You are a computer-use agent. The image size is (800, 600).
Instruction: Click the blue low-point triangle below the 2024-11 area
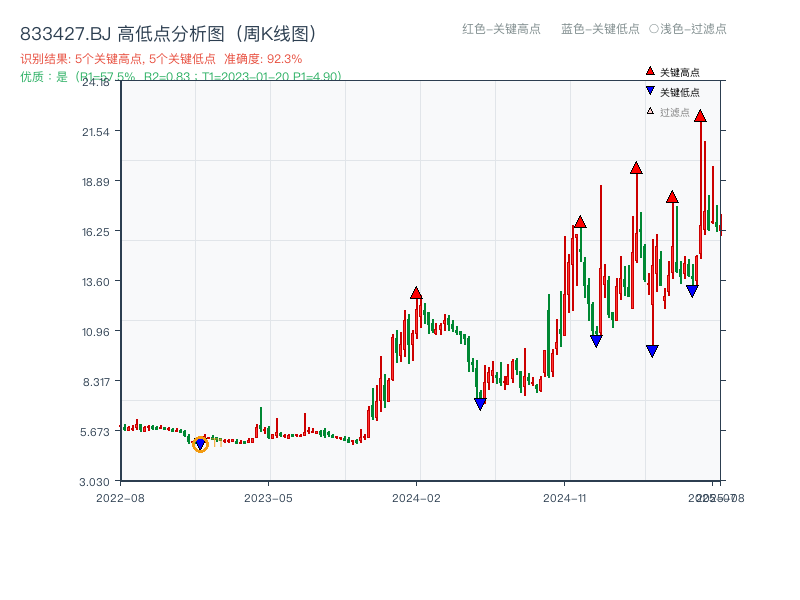(595, 341)
